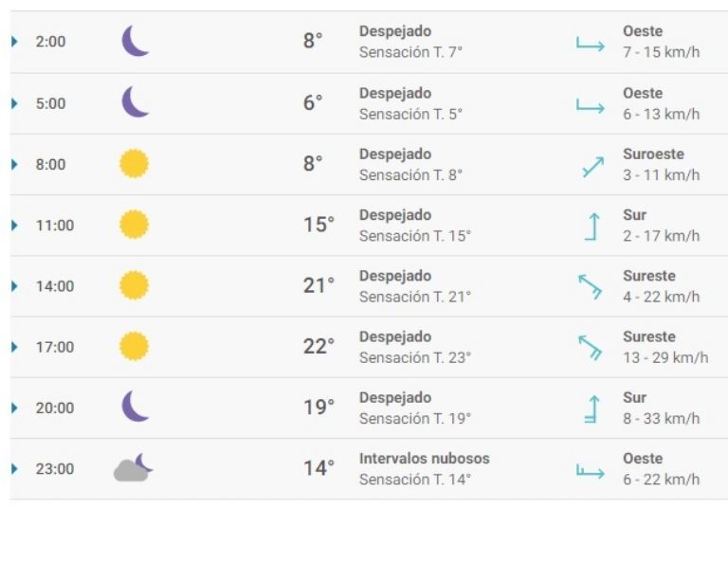Expand the 17:00 hourly details
The image size is (728, 562).
14,347
